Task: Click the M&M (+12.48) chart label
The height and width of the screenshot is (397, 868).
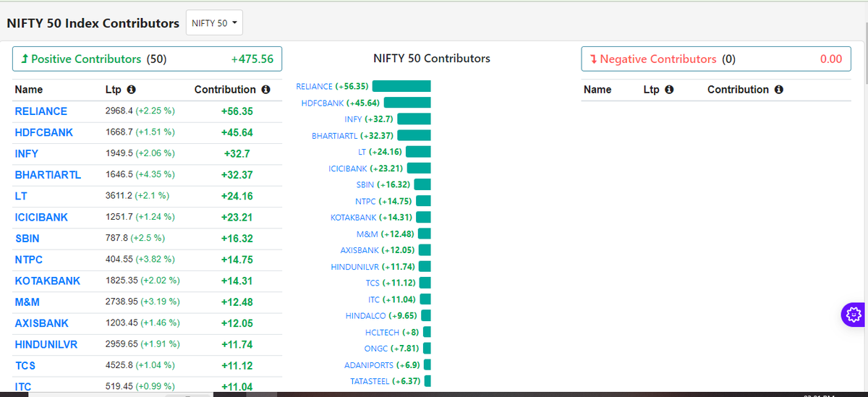Action: click(x=386, y=234)
